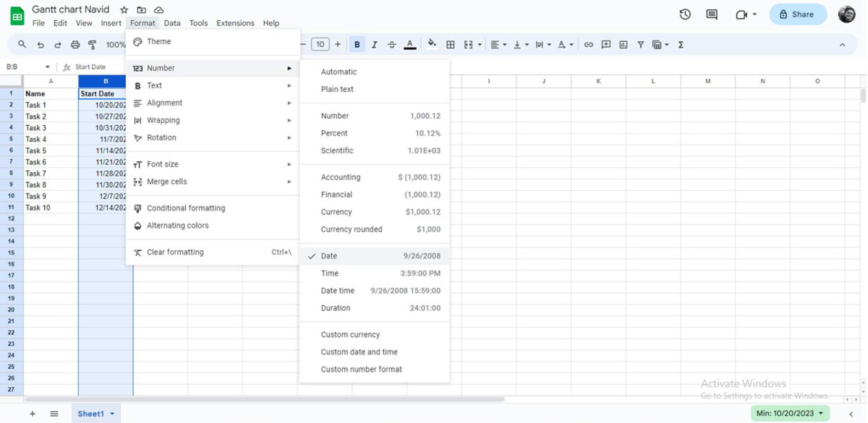868x423 pixels.
Task: Decrease font size with minus button
Action: pyautogui.click(x=303, y=44)
